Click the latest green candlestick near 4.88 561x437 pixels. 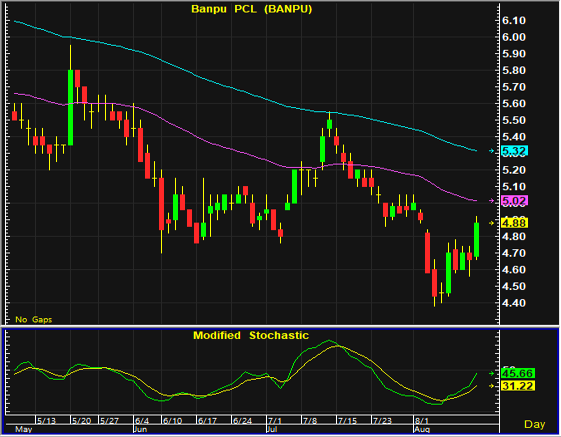coord(477,240)
